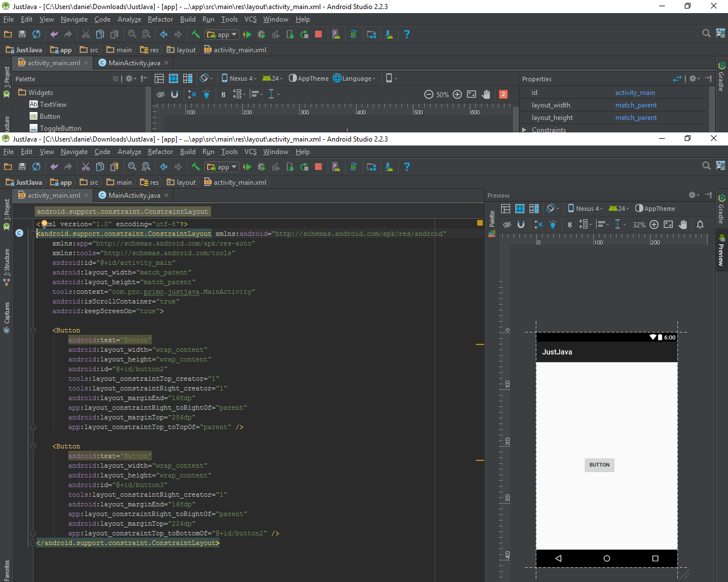This screenshot has width=728, height=582.
Task: Select Design view mode in Preview toolbar
Action: (506, 209)
